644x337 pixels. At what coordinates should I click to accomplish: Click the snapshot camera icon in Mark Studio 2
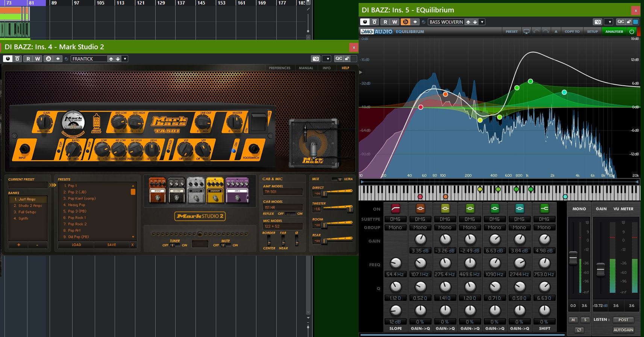(316, 59)
